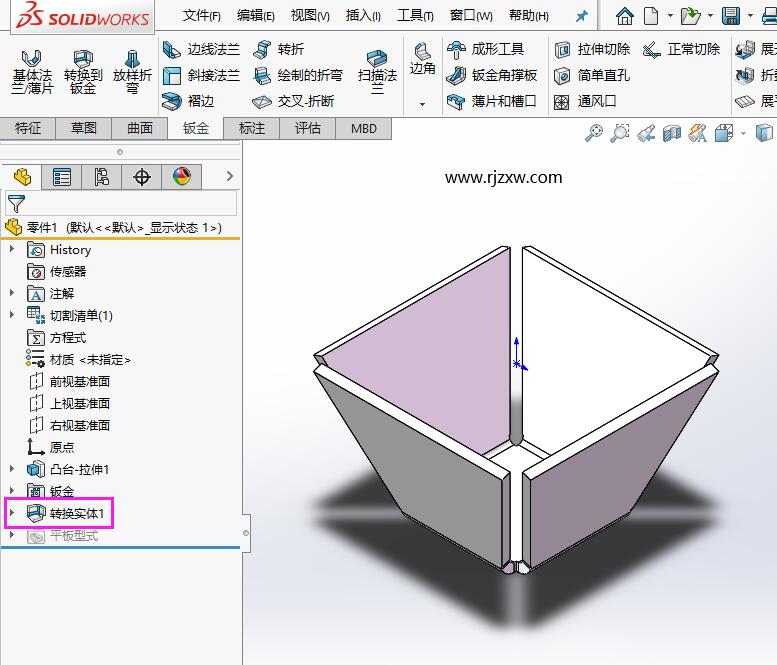The image size is (777, 665).
Task: Open the 编辑(E) edit menu
Action: click(x=255, y=16)
